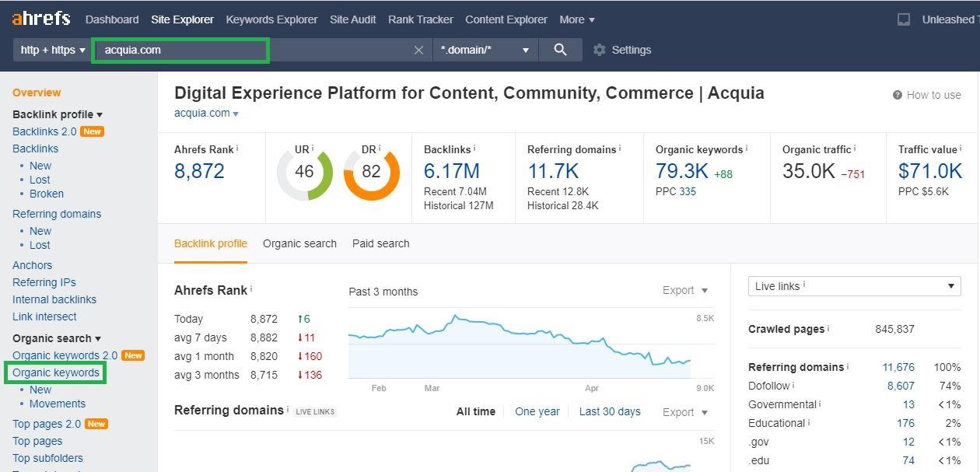
Task: Select All time range option
Action: 475,411
